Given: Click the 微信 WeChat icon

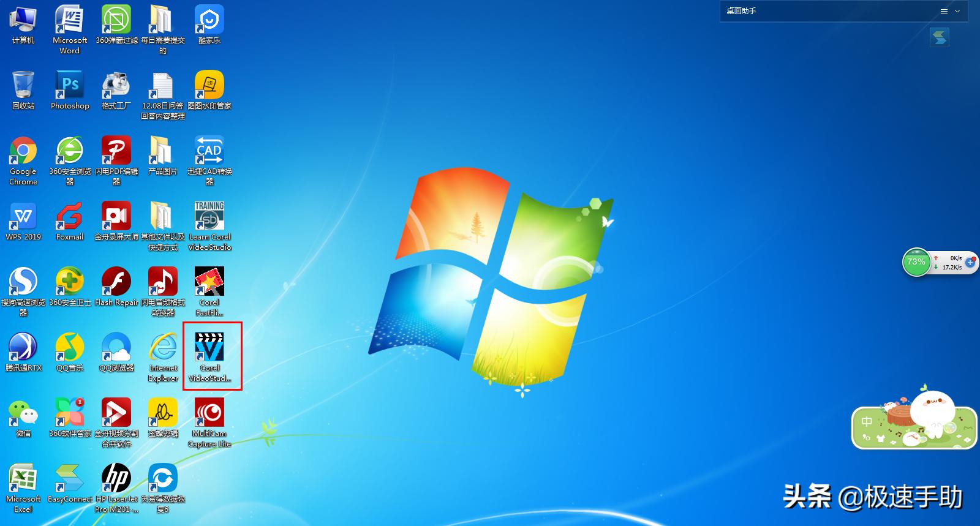Looking at the screenshot, I should 23,418.
